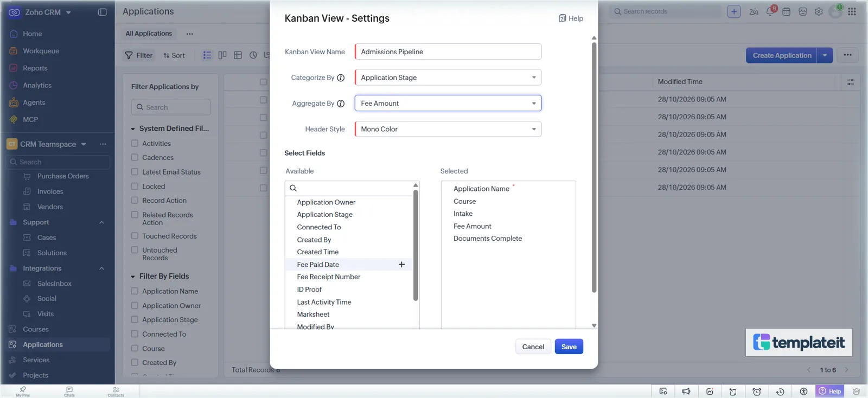Open My Pins in bottom bar

point(23,391)
